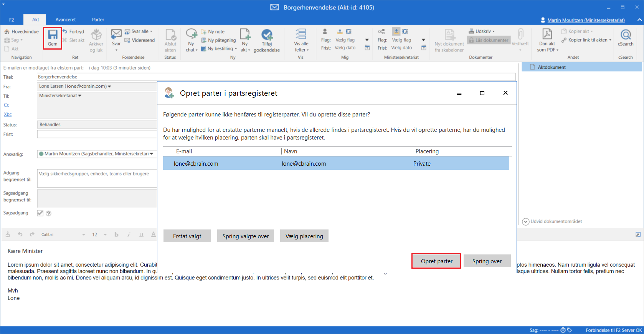The height and width of the screenshot is (334, 644).
Task: Click Adgang begrænset til field
Action: click(x=97, y=178)
